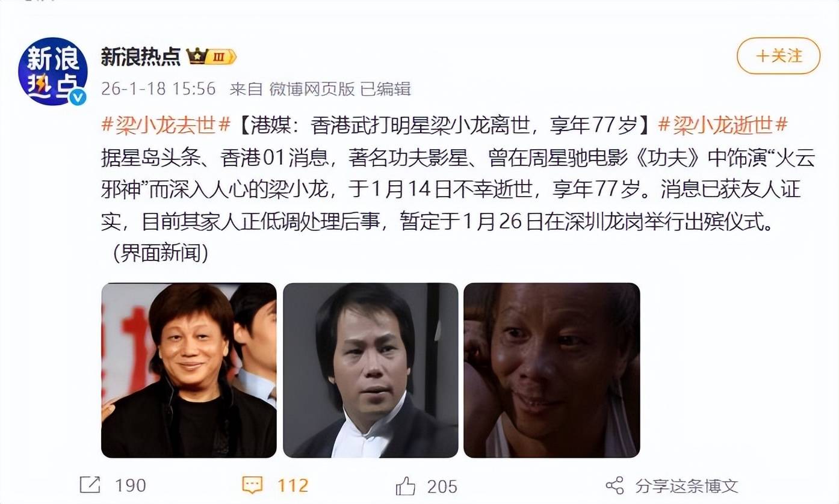The height and width of the screenshot is (504, 839).
Task: Open the third photo film still thumbnail
Action: pyautogui.click(x=552, y=370)
